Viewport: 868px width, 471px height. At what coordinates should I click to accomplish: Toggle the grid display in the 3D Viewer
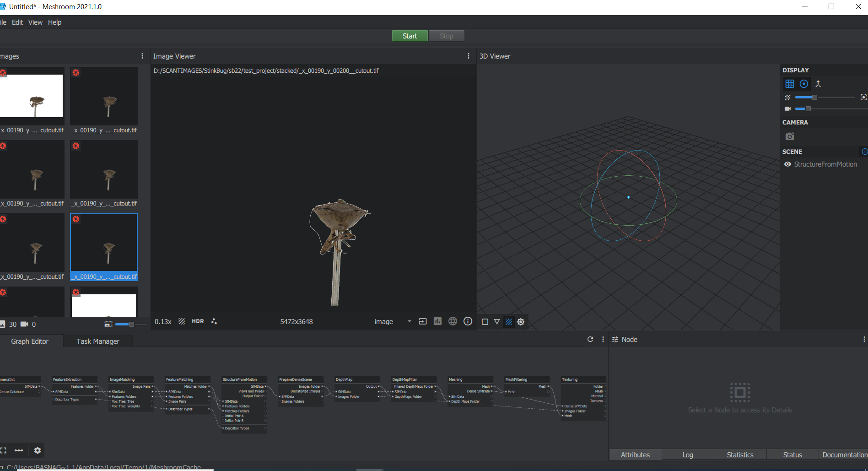coord(790,84)
